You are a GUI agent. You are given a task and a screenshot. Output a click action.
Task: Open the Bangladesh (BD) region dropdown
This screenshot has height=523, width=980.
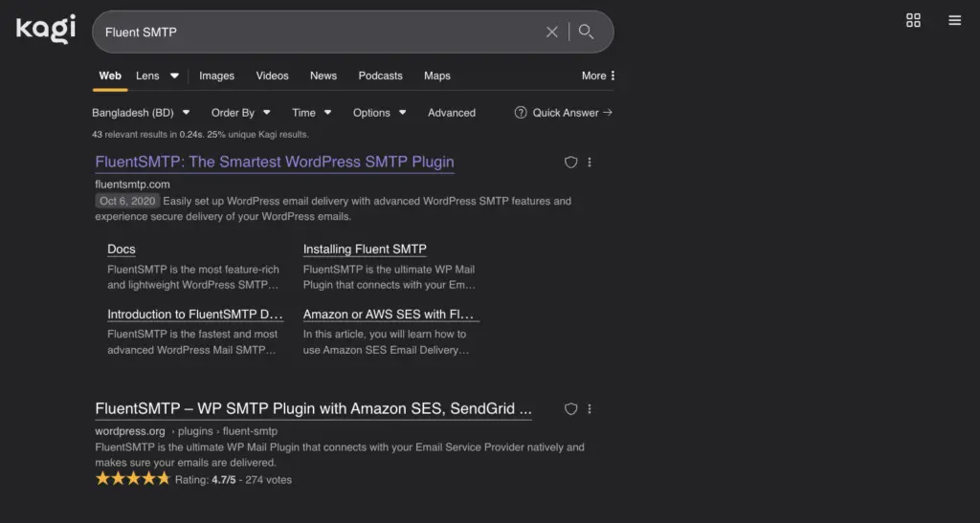[141, 112]
